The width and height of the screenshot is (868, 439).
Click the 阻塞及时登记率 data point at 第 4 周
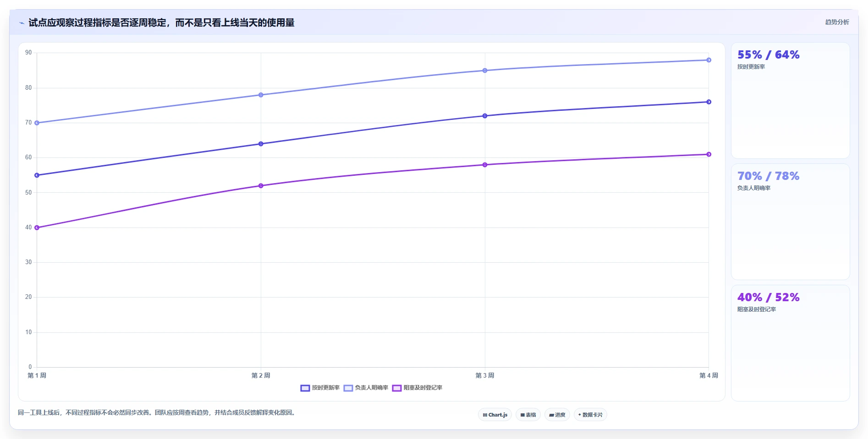pos(709,154)
